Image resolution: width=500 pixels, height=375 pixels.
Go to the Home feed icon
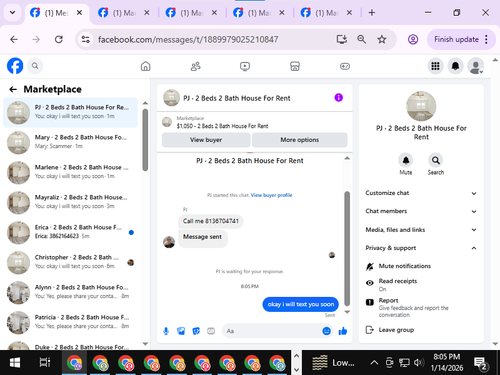(x=145, y=66)
